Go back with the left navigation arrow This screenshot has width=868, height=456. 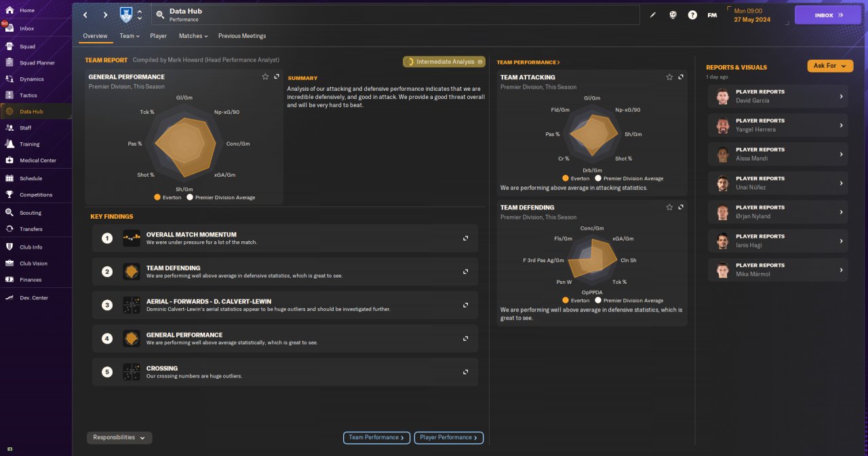tap(85, 15)
